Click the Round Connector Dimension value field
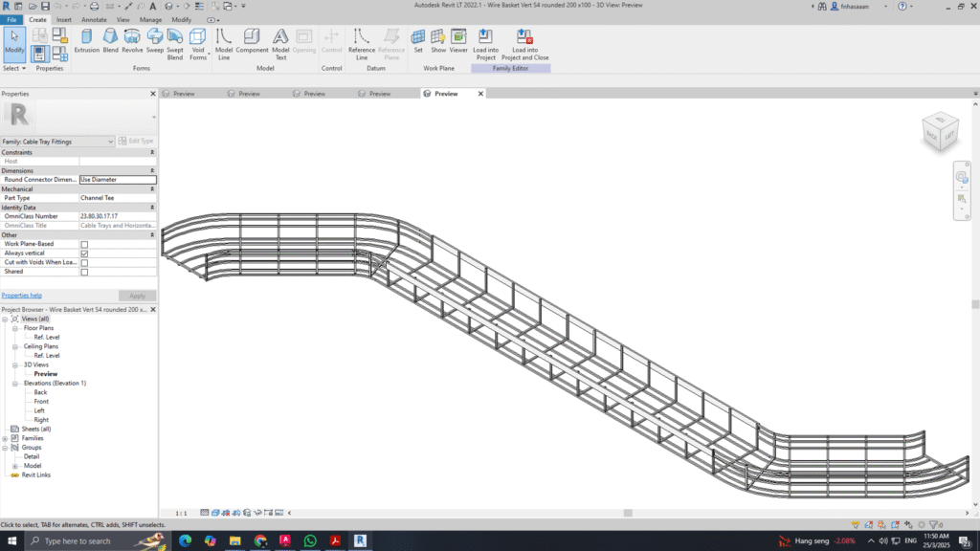The height and width of the screenshot is (551, 980). 117,179
